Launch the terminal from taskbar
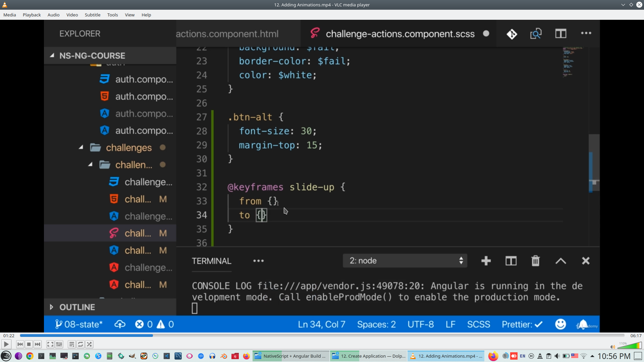Screen dimensions: 644x362 [41, 356]
